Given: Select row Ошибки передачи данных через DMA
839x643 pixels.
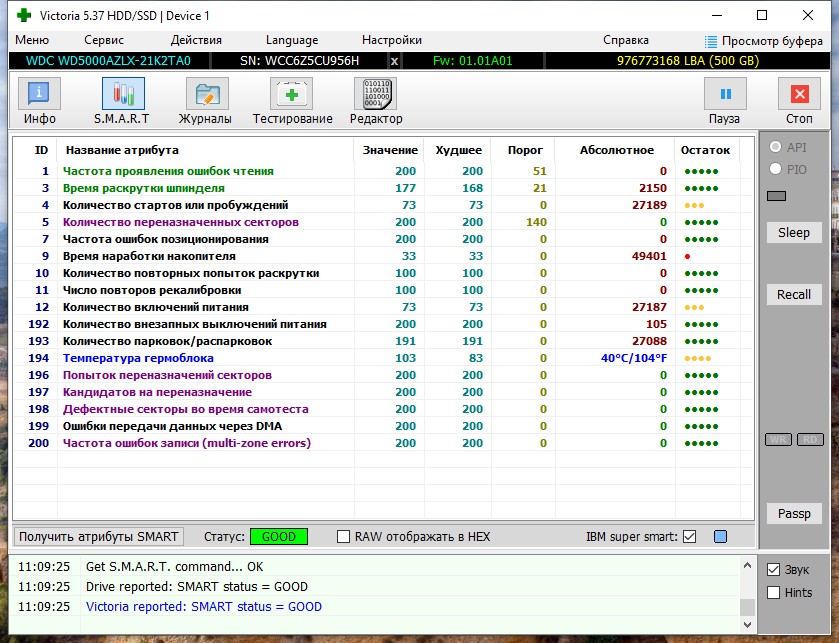Looking at the screenshot, I should pyautogui.click(x=383, y=426).
